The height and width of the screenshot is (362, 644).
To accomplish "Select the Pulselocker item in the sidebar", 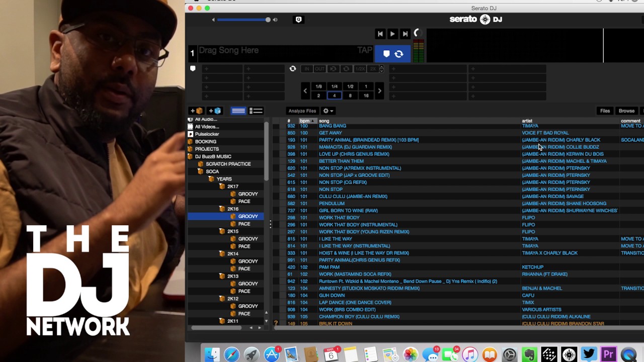I will coord(207,134).
